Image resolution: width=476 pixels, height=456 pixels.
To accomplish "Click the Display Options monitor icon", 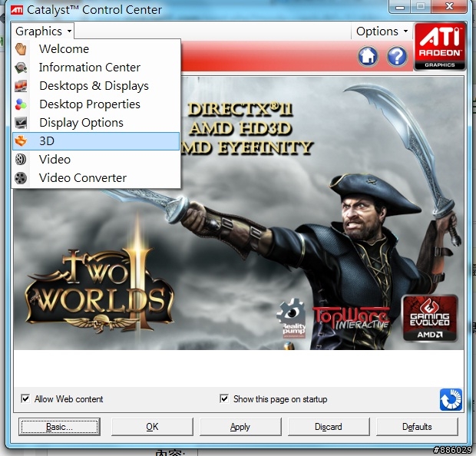I will [x=21, y=123].
